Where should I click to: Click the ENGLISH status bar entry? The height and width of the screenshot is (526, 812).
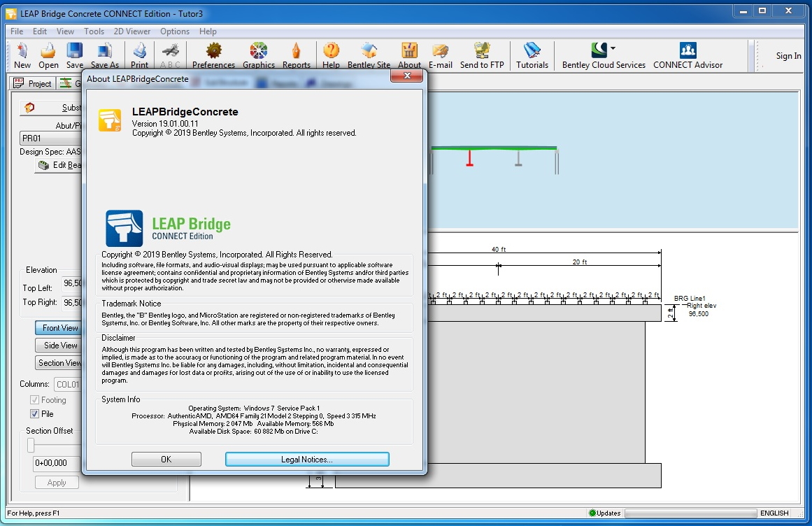(x=774, y=513)
